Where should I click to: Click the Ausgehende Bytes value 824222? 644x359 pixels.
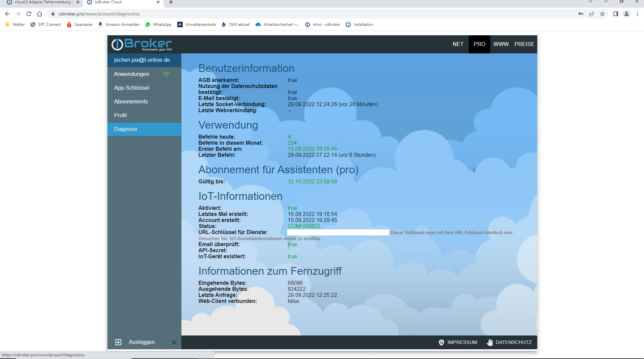pos(296,289)
